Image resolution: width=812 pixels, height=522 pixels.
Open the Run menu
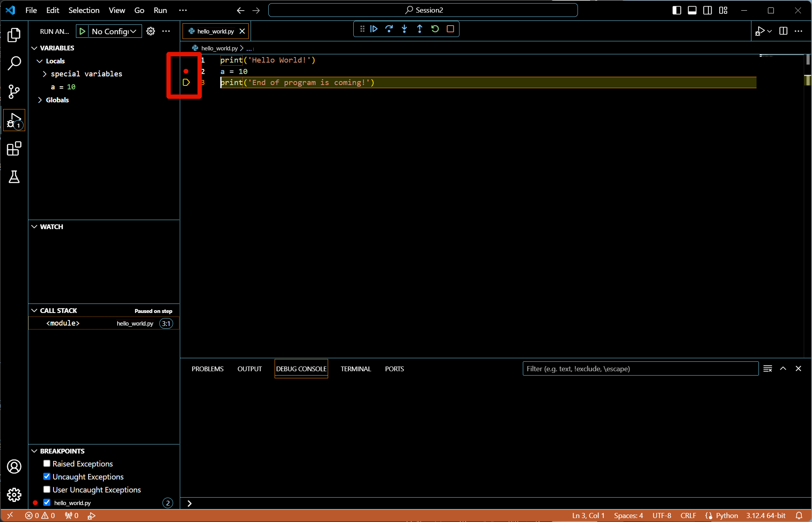160,10
